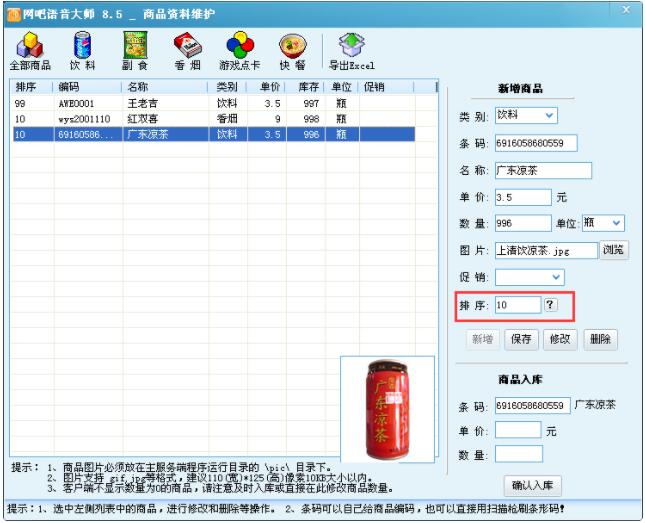Click the empty 数量 field in 商品入库
The width and height of the screenshot is (645, 523).
tap(519, 454)
